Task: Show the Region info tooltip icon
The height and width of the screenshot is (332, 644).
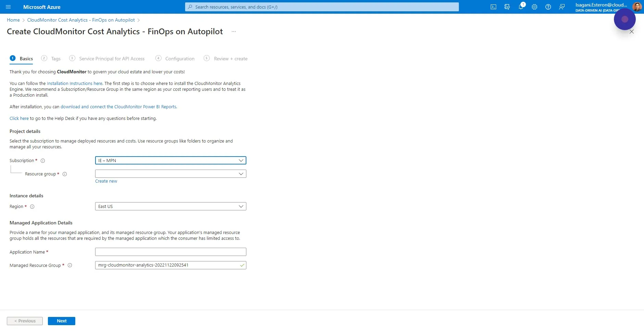Action: pos(32,207)
